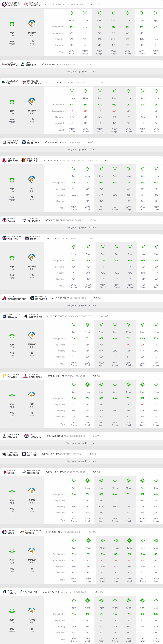
Task: Click the Cleveland Guardians logo
Action: (24, 82)
